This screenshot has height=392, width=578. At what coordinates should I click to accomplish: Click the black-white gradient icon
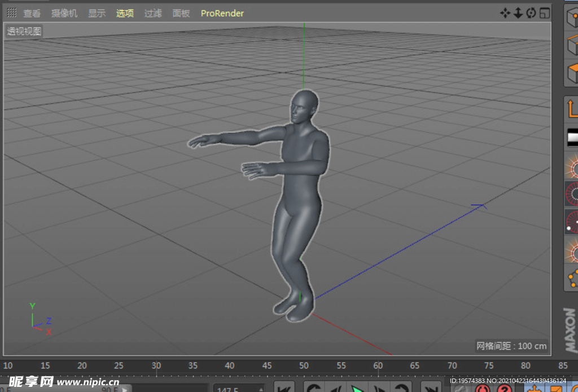[572, 137]
